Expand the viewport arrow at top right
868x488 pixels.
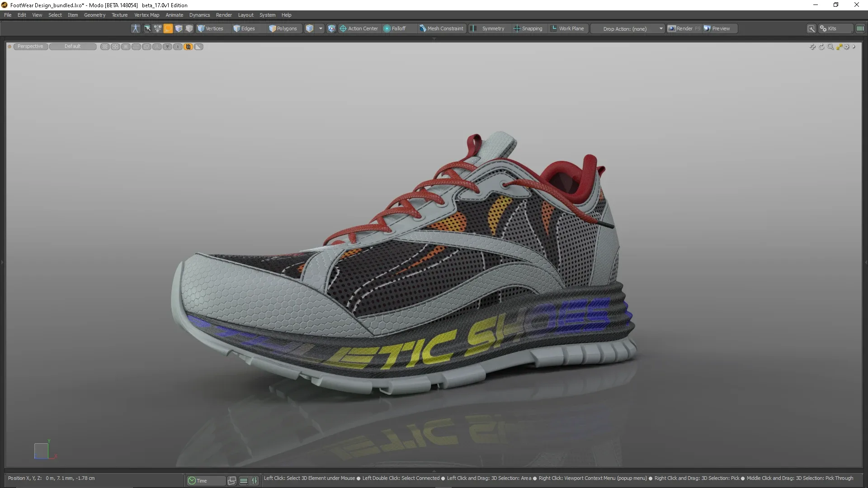(x=854, y=47)
